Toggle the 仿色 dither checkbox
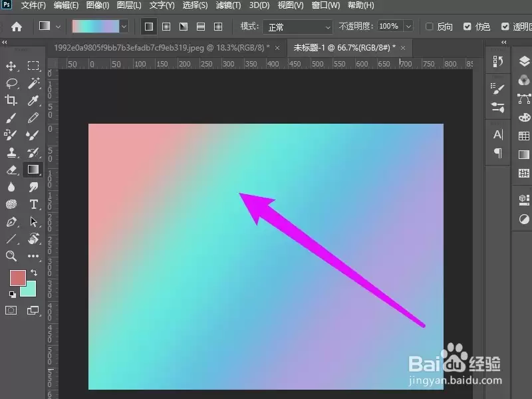532x399 pixels. (467, 27)
